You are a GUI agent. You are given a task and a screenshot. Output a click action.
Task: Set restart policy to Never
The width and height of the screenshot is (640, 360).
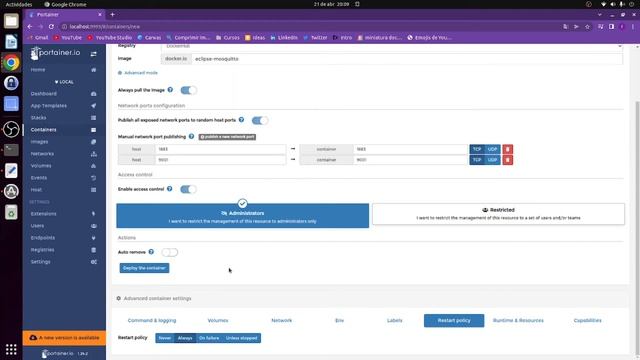[165, 338]
